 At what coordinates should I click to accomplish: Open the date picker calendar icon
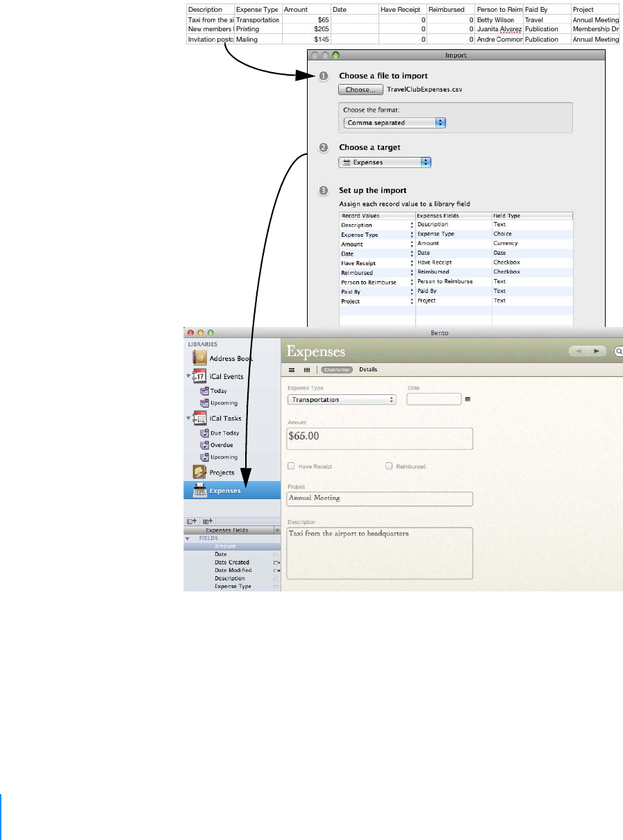pos(468,399)
